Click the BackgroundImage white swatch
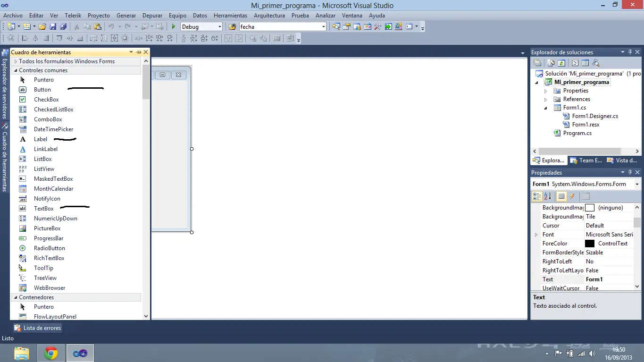The image size is (644, 362). pos(590,208)
